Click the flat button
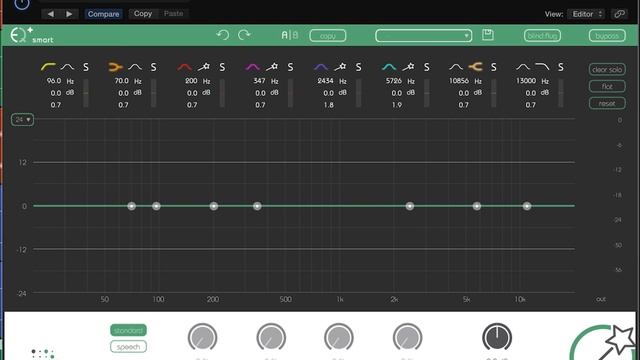The width and height of the screenshot is (640, 360). [x=607, y=87]
